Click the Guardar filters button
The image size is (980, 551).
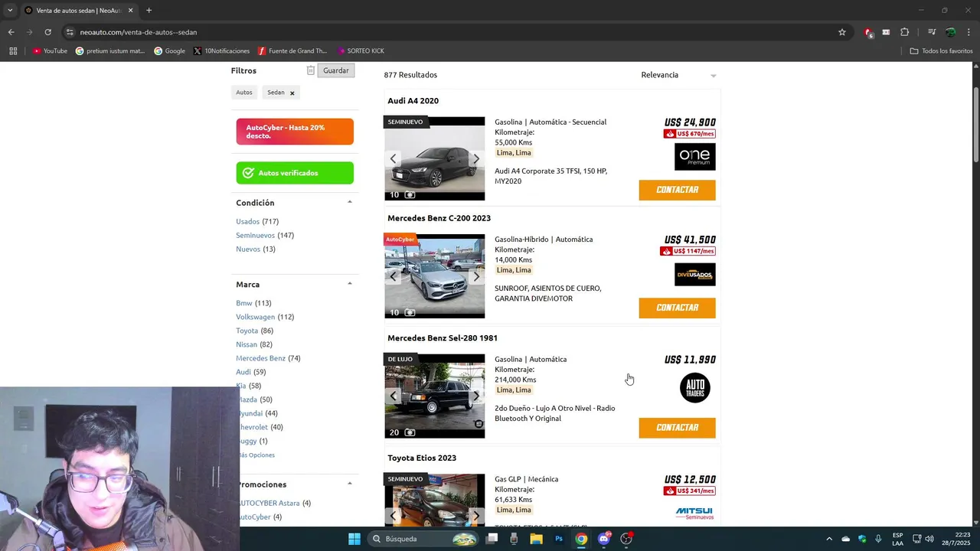tap(336, 70)
